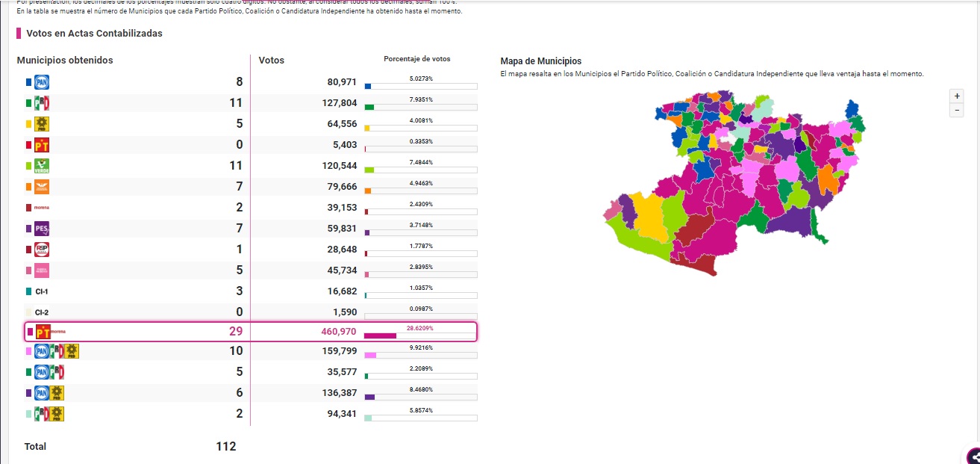Click the 'Municipios obtenidos' column header

65,61
